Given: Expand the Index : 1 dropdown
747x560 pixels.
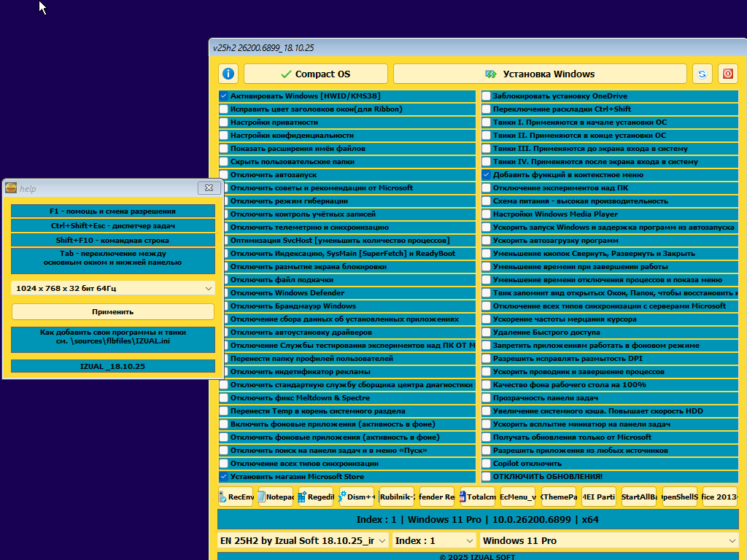Looking at the screenshot, I should (x=433, y=540).
